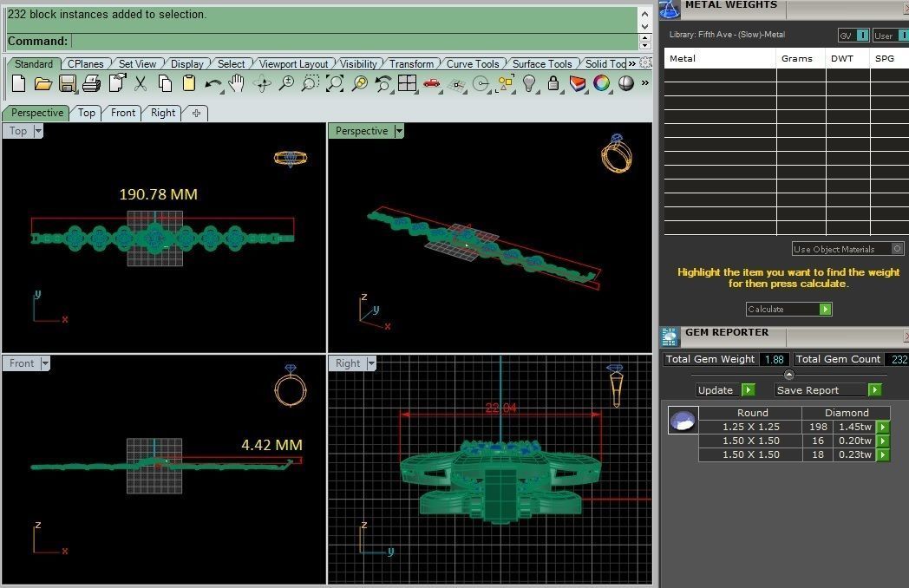This screenshot has width=909, height=588.
Task: Print using the printer icon
Action: [x=91, y=84]
